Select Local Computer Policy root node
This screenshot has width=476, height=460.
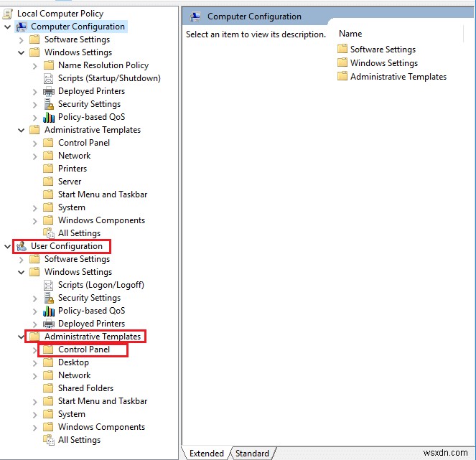(x=60, y=14)
